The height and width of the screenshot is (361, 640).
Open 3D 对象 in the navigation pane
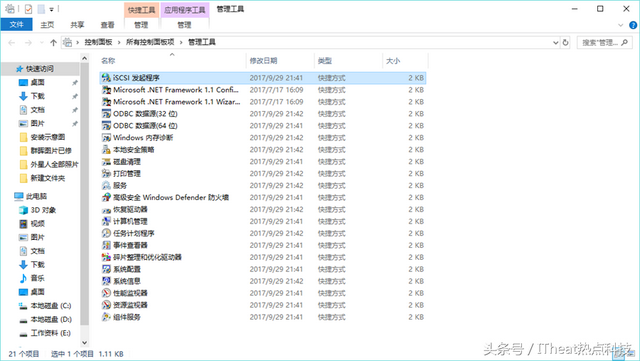pyautogui.click(x=43, y=210)
